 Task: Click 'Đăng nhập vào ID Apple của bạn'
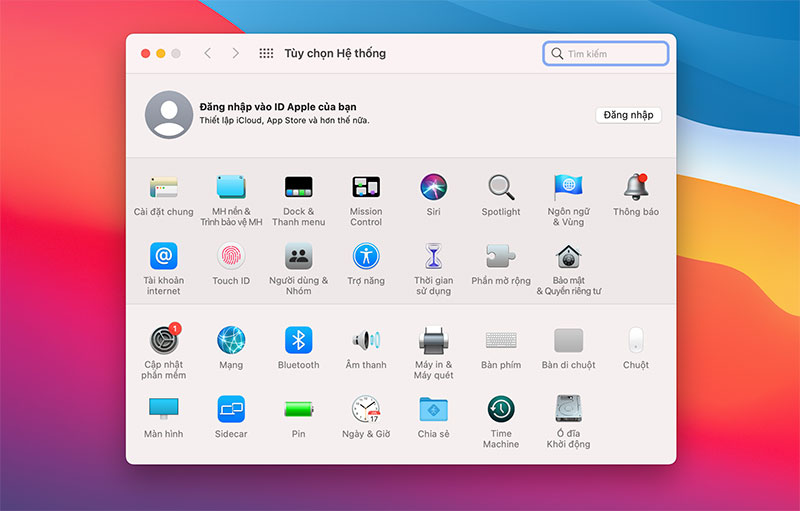pyautogui.click(x=278, y=107)
